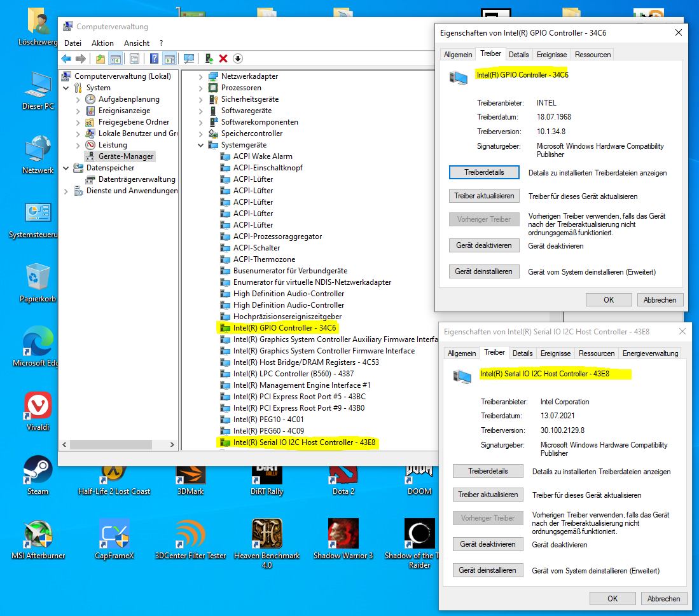Open Dota 2 desktop shortcut

[343, 480]
